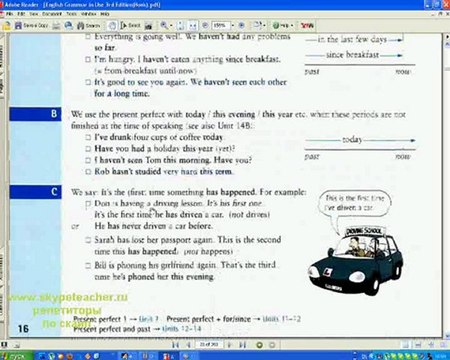This screenshot has width=450, height=360.
Task: Open the Tools menu
Action: [71, 14]
